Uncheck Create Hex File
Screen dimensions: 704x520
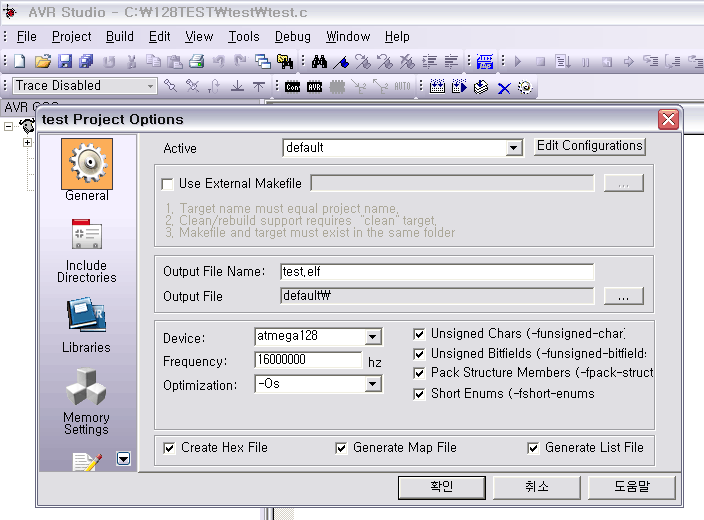point(169,448)
